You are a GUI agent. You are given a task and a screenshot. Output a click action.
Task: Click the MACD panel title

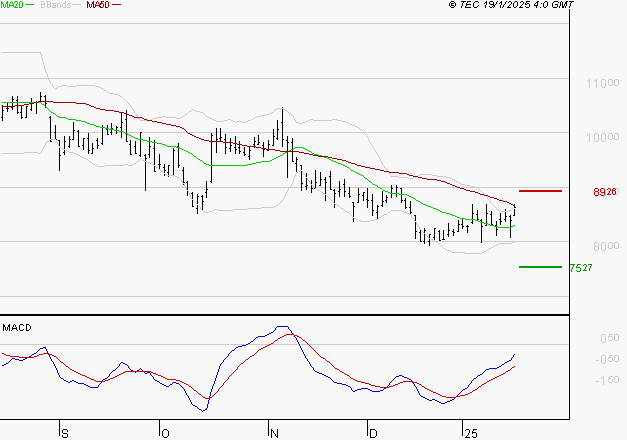pyautogui.click(x=17, y=328)
